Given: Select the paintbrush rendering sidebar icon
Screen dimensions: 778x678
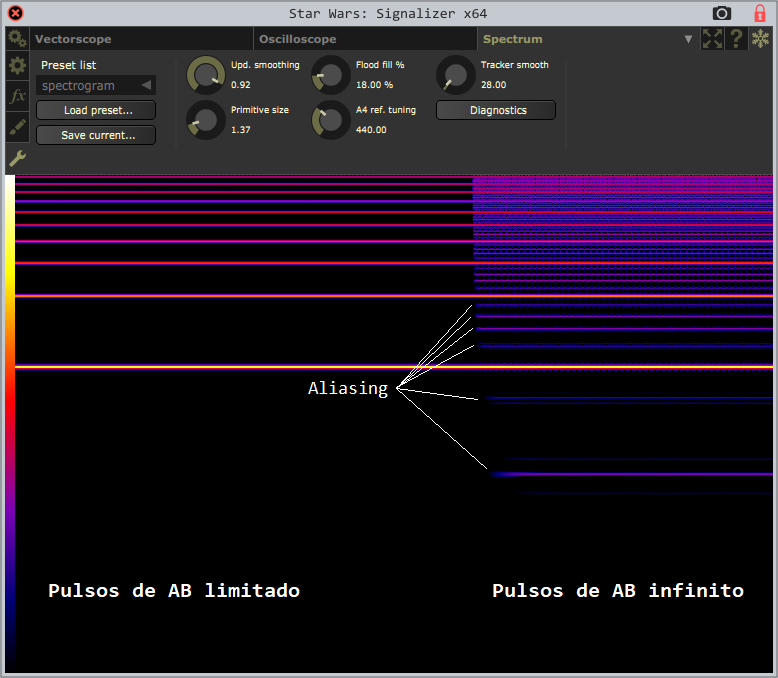Looking at the screenshot, I should click(x=17, y=127).
